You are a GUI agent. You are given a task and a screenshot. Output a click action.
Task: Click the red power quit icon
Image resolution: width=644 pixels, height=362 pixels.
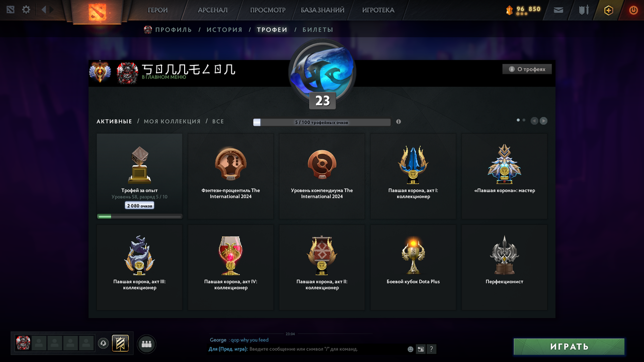633,10
